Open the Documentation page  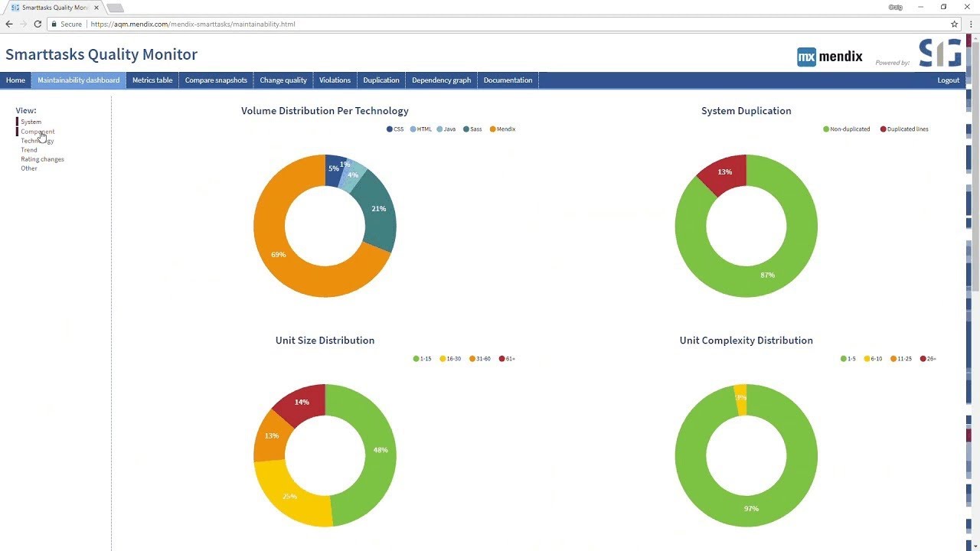508,80
